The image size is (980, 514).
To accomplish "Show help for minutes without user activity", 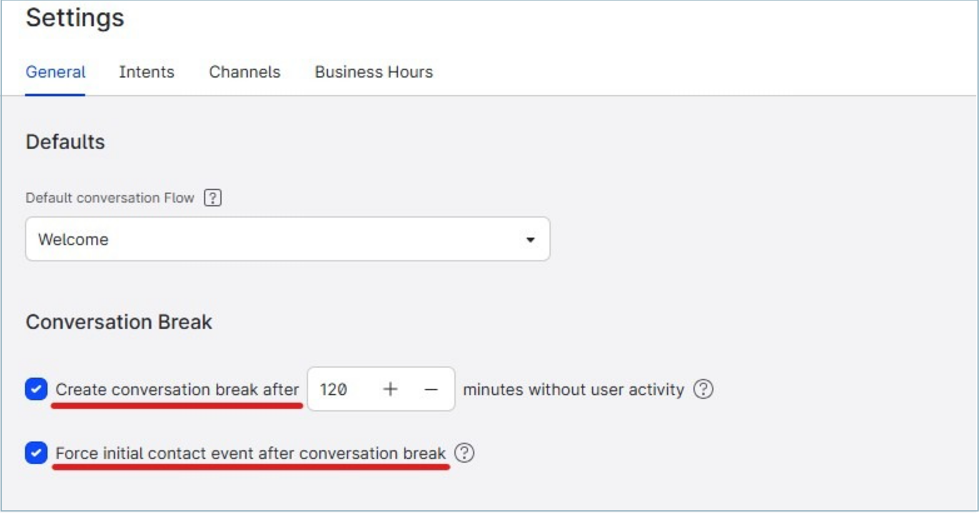I will pyautogui.click(x=703, y=390).
